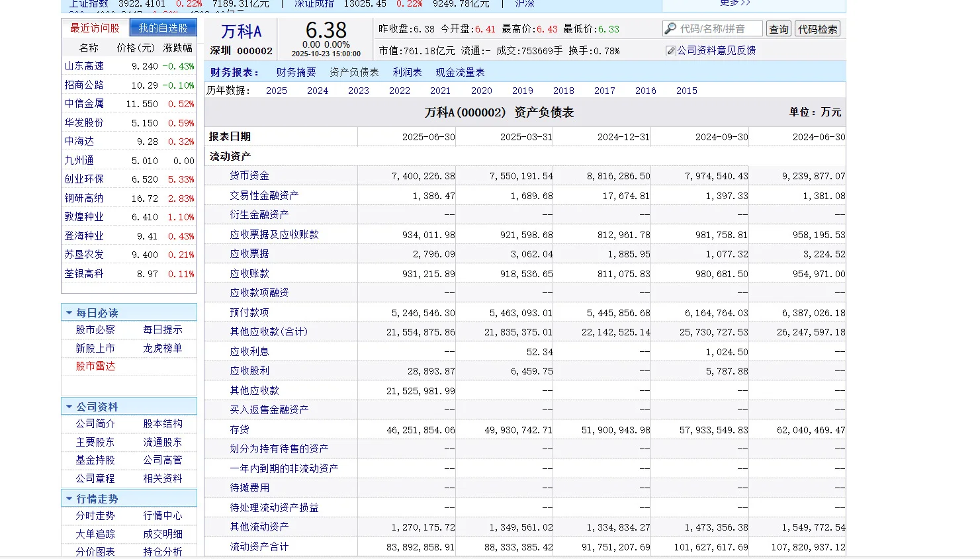Open 龙虎榜单 link

(x=163, y=348)
